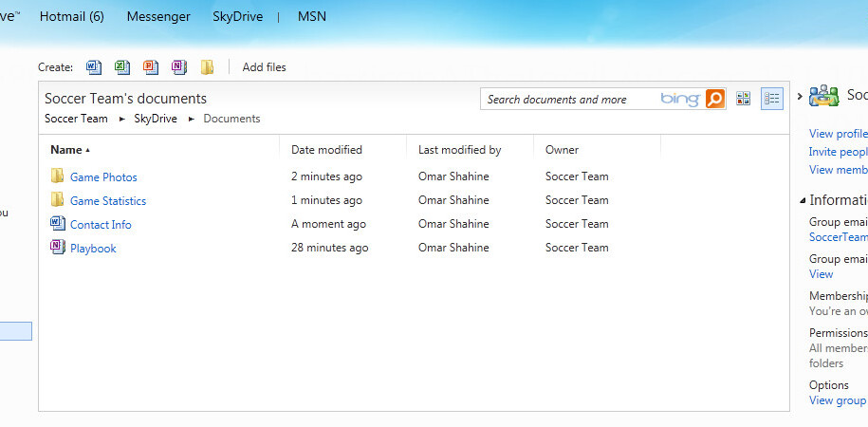Click the search documents input field
Image resolution: width=868 pixels, height=427 pixels.
click(569, 100)
